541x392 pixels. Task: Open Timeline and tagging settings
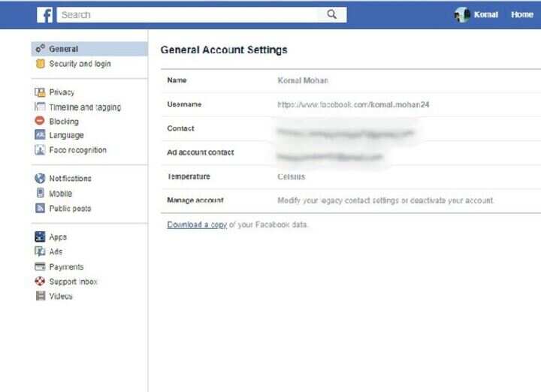(x=85, y=107)
